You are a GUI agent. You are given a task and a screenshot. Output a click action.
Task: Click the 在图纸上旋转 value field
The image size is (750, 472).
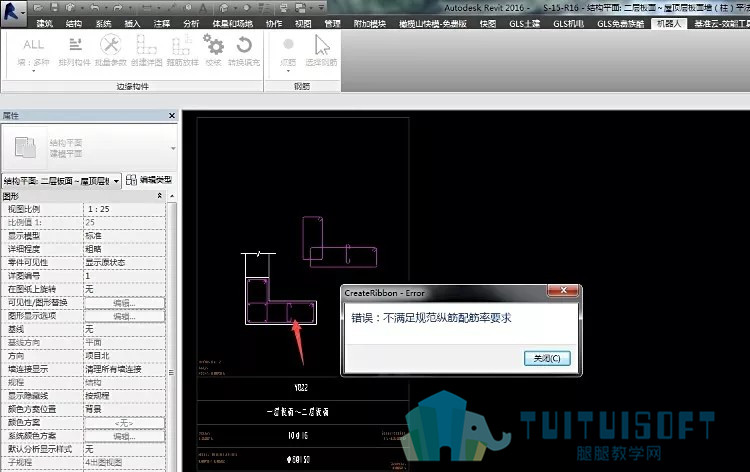tap(124, 289)
